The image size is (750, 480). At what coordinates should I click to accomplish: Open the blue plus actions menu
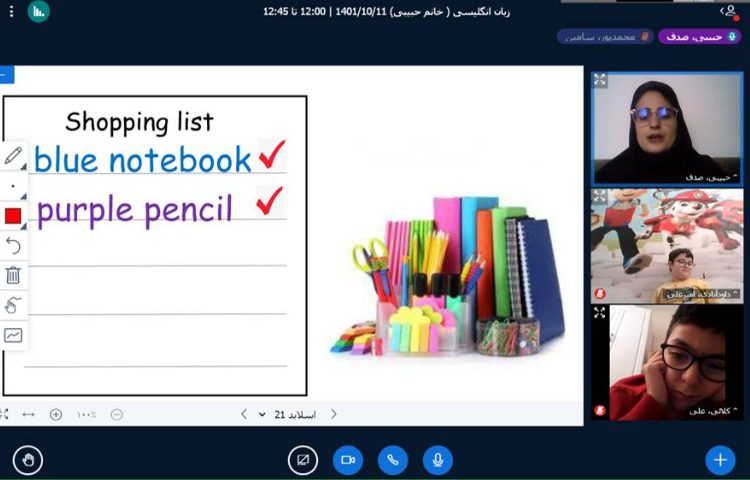pos(719,459)
